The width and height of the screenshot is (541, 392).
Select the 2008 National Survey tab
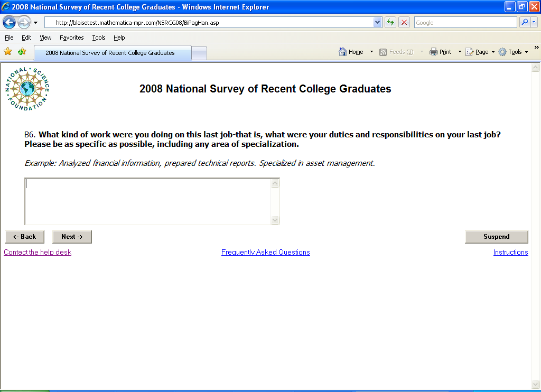click(x=113, y=53)
